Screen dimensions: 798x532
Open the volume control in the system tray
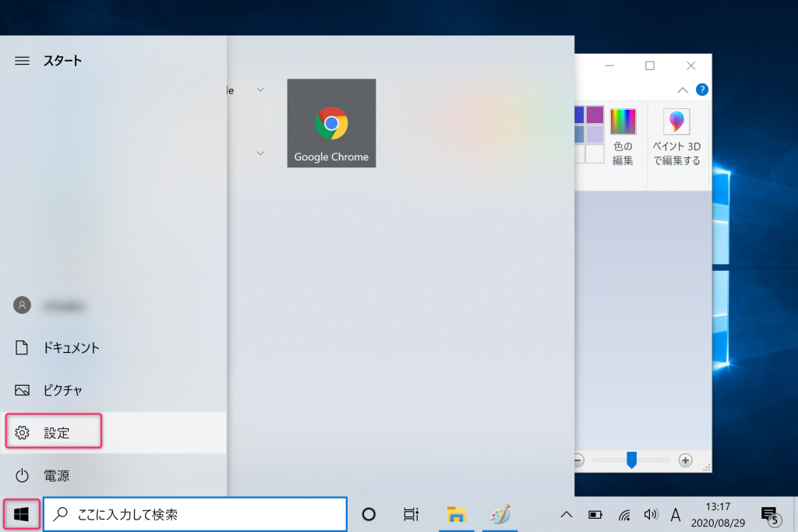pos(651,515)
